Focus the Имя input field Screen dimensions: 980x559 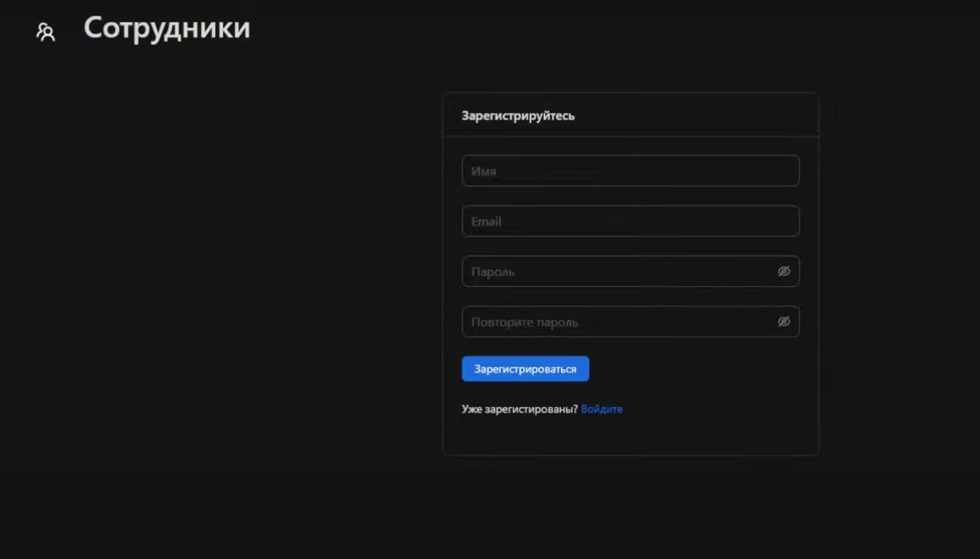[630, 171]
